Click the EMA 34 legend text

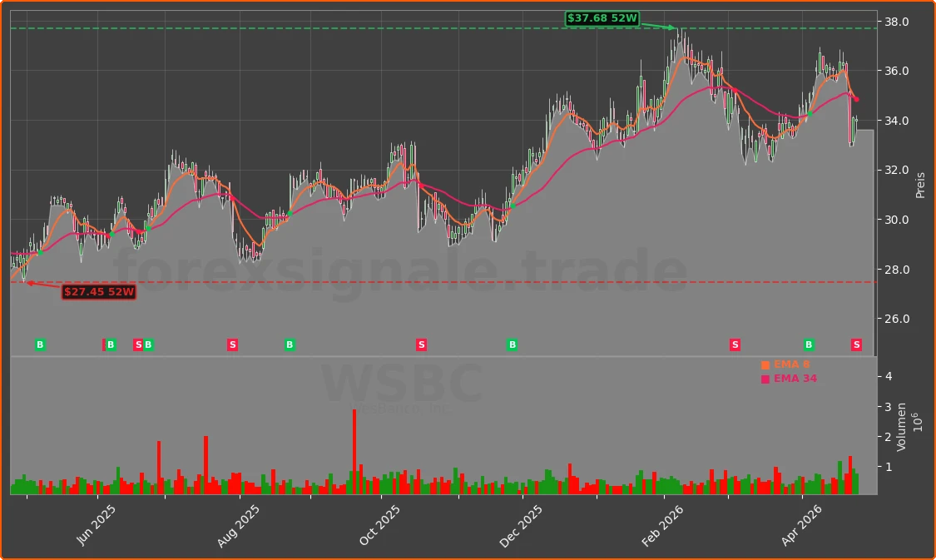795,379
